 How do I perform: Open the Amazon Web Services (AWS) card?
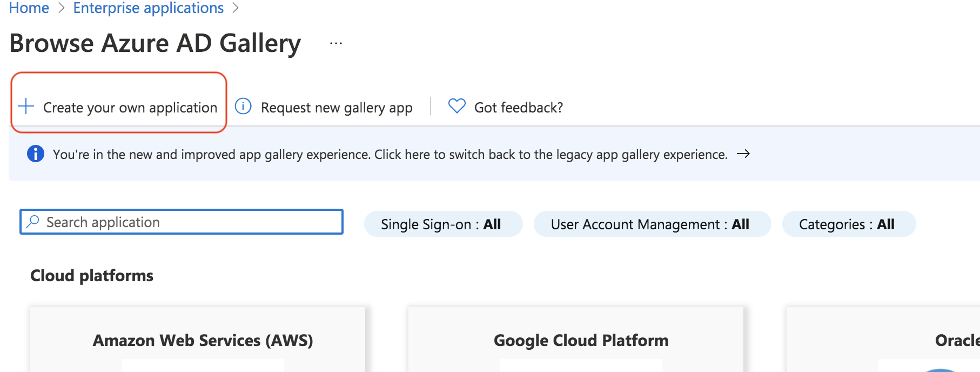[203, 340]
